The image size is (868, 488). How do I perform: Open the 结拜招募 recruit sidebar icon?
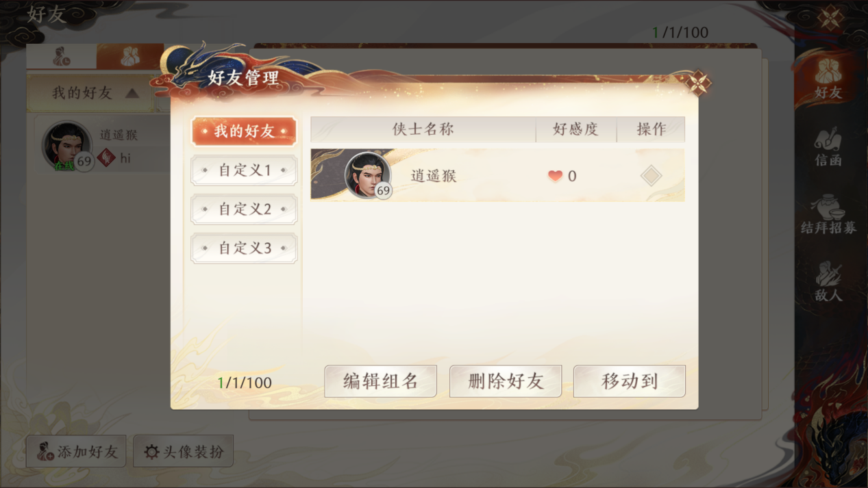pos(828,215)
